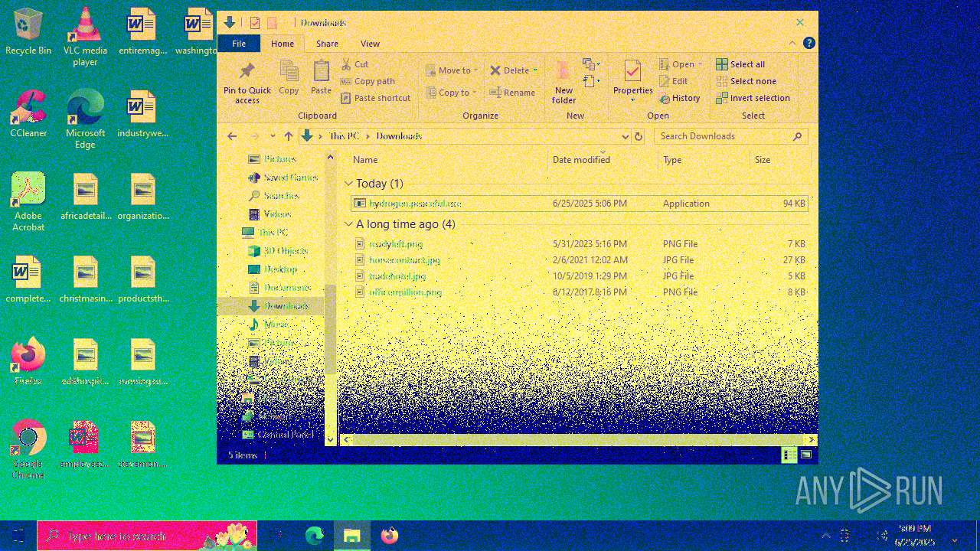Select the Microsoft Edge desktop shortcut
Screen dimensions: 980x551
click(85, 119)
